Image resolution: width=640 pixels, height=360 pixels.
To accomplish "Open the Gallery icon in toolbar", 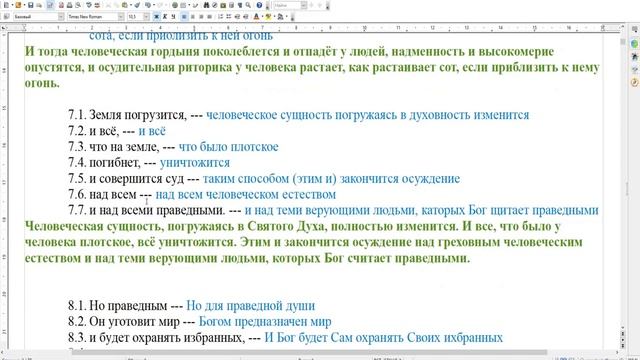I will (223, 5).
